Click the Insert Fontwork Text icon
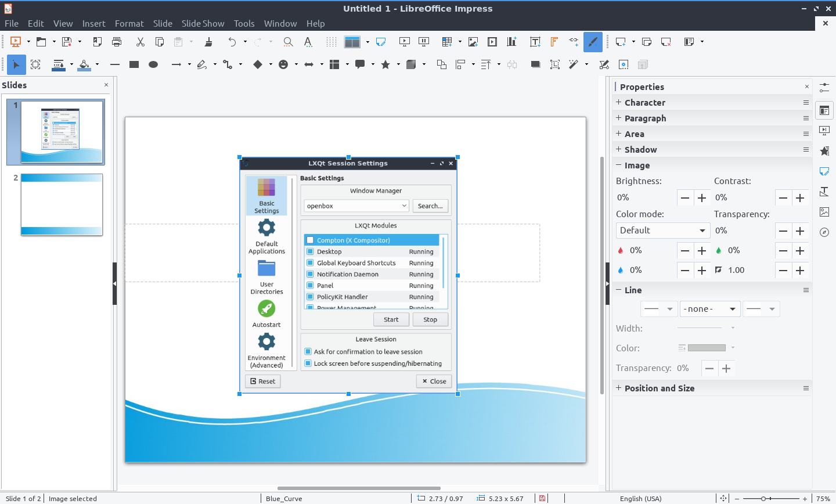This screenshot has width=836, height=504. click(554, 42)
